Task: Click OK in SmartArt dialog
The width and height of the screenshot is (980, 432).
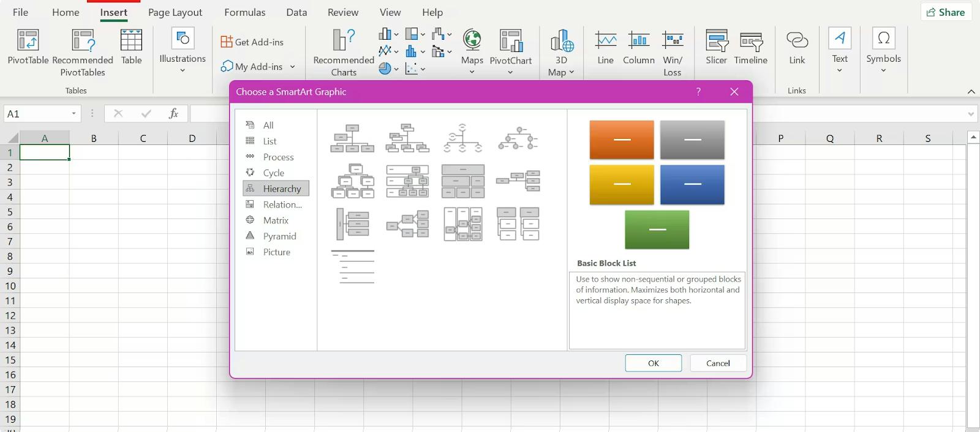Action: [654, 363]
